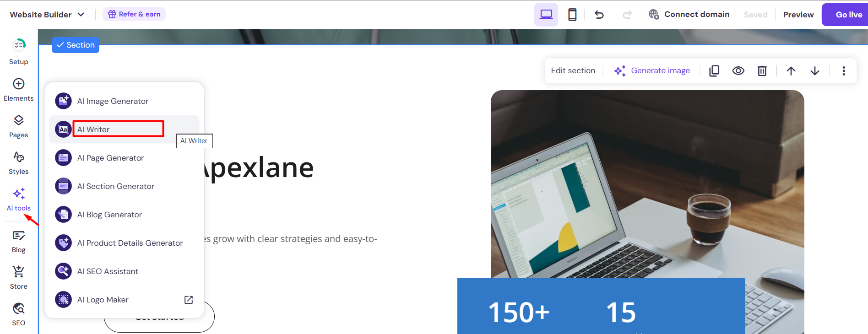The height and width of the screenshot is (334, 868).
Task: Select the laptop and coffee image
Action: point(647,183)
